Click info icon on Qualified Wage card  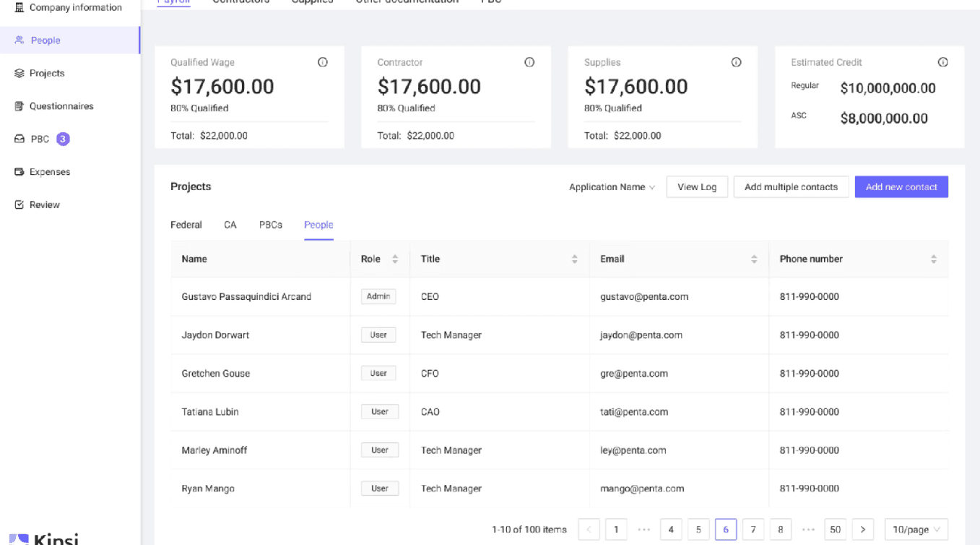point(323,62)
